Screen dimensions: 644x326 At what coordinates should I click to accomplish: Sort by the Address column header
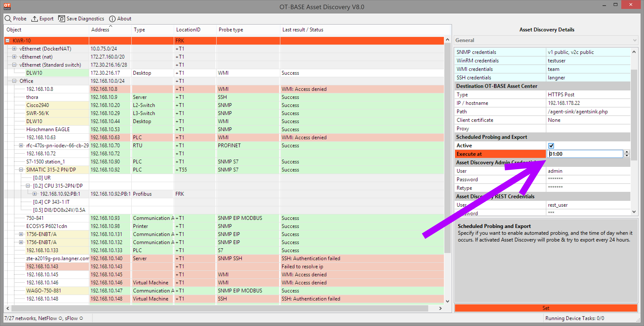tap(100, 30)
